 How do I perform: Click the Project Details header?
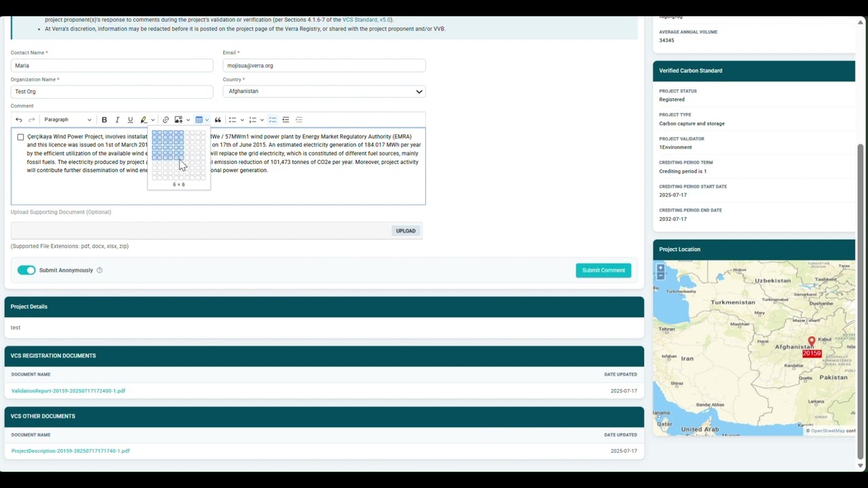(x=324, y=307)
